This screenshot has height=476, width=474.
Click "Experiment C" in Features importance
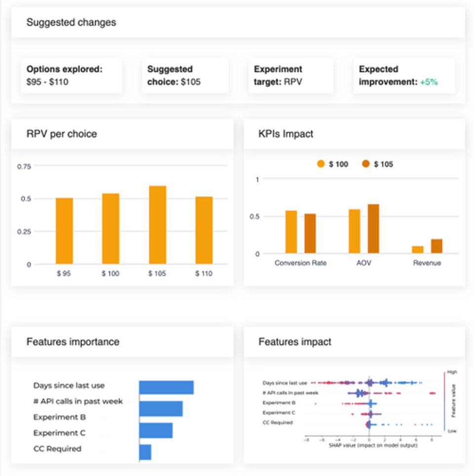[x=60, y=433]
